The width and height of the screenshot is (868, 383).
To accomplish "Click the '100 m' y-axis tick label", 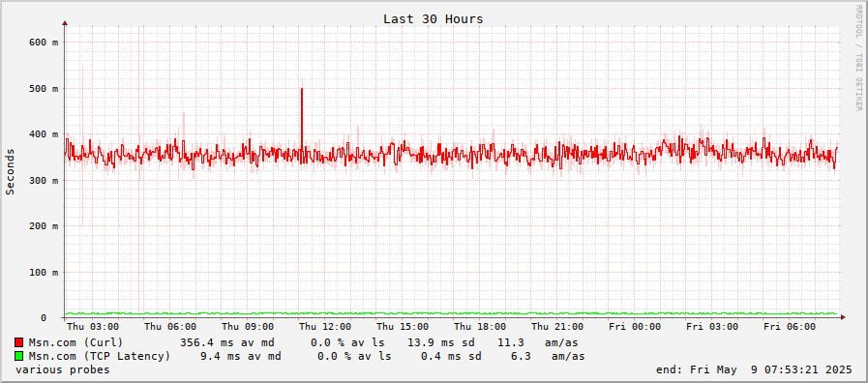I will (44, 273).
